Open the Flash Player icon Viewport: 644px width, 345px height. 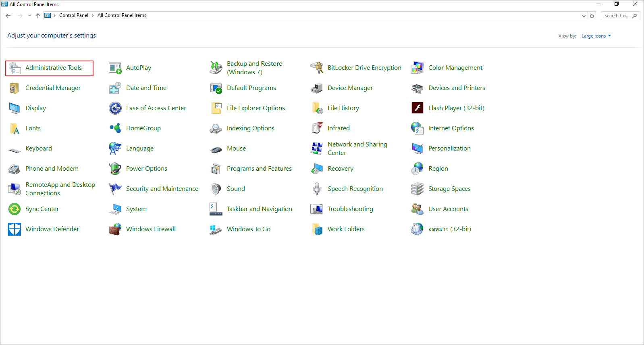(x=418, y=108)
